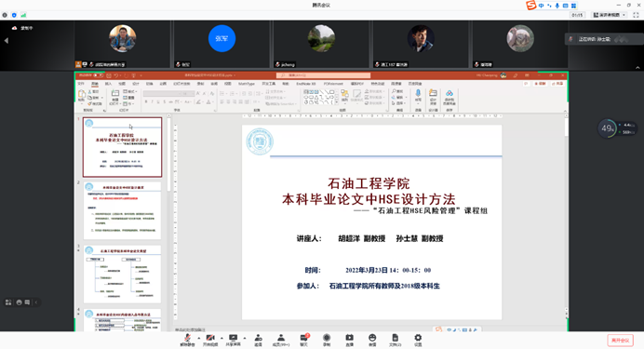Show previous participants with left arrow
This screenshot has height=349, width=644.
click(x=7, y=41)
